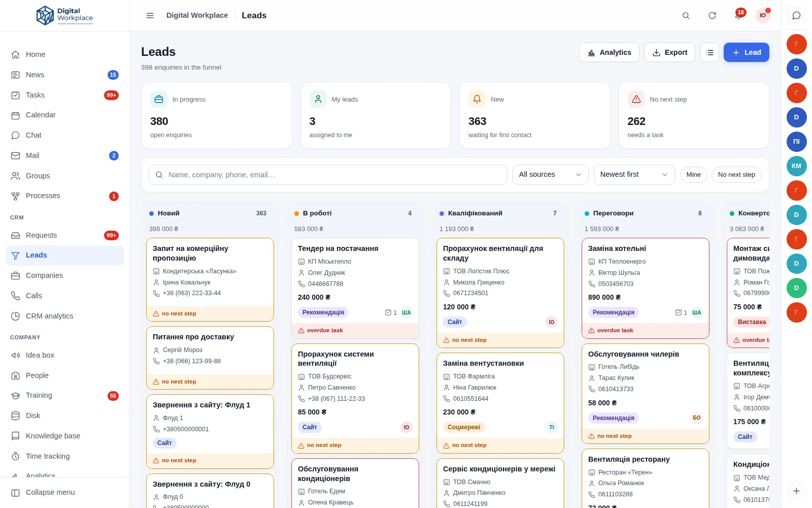Open the No next step warning card
The width and height of the screenshot is (812, 508).
click(x=694, y=115)
